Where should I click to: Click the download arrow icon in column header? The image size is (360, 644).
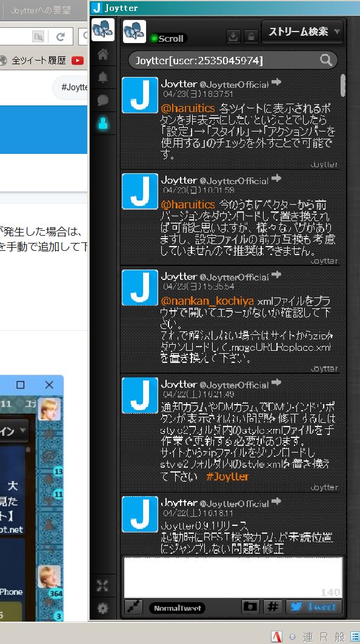pyautogui.click(x=233, y=36)
